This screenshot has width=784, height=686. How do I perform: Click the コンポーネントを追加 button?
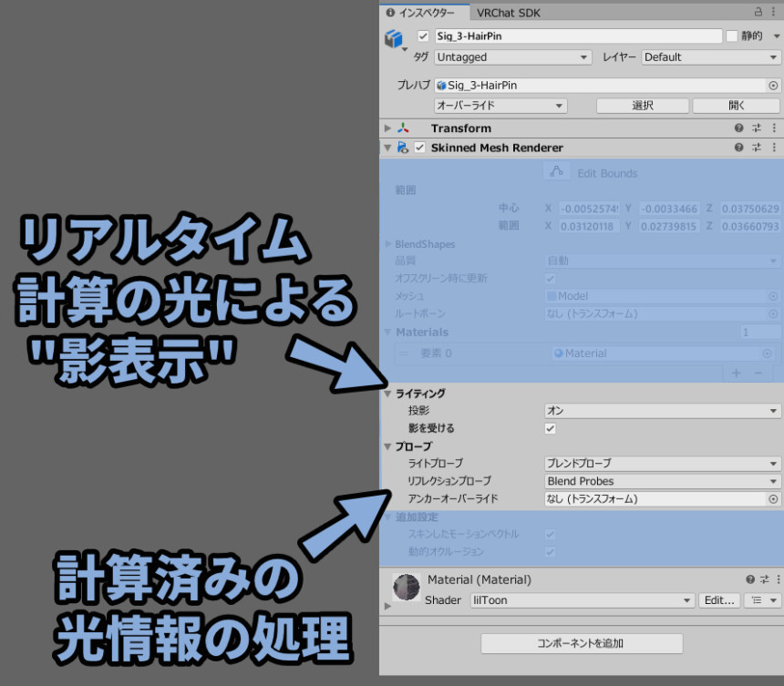click(x=582, y=643)
